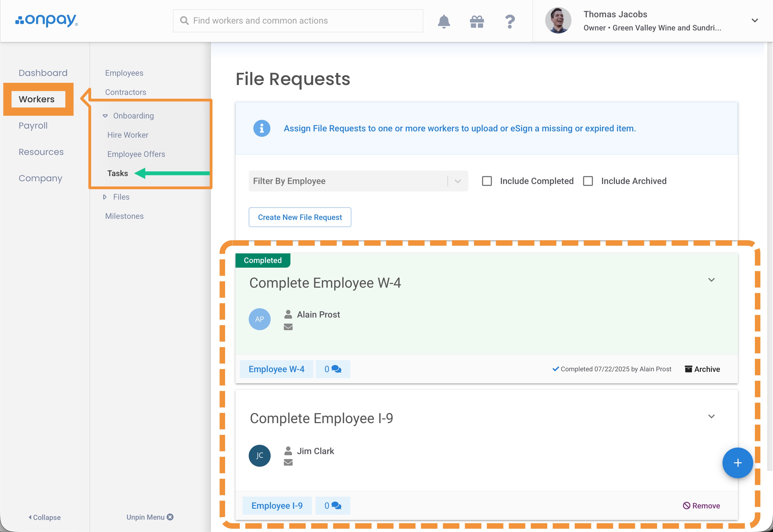The height and width of the screenshot is (532, 773).
Task: Go to Payroll in sidebar
Action: pos(33,126)
